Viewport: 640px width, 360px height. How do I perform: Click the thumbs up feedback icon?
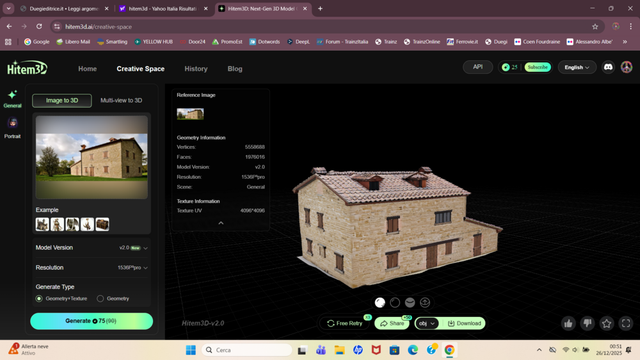[x=568, y=324]
